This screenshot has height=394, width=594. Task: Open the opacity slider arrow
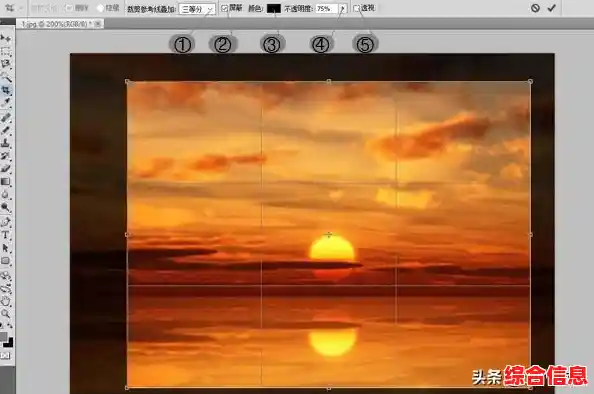(342, 8)
